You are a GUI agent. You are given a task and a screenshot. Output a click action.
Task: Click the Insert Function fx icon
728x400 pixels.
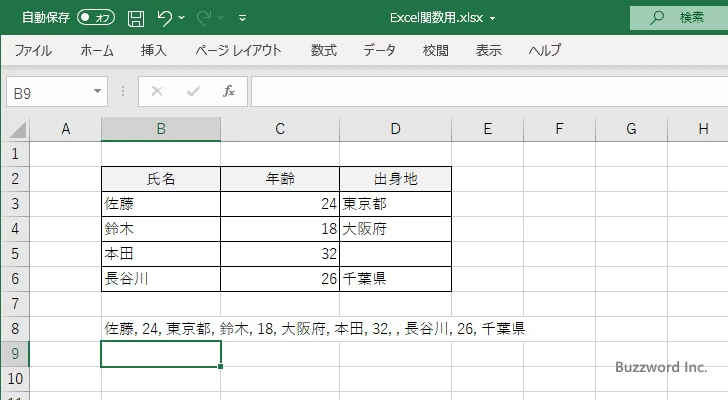pos(229,91)
